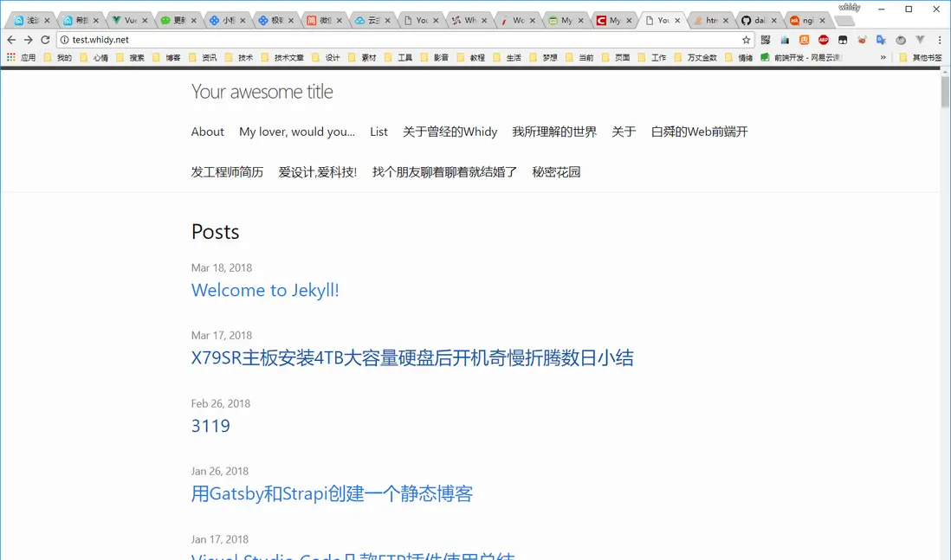The image size is (951, 560).
Task: Close the active You tab
Action: pos(676,20)
